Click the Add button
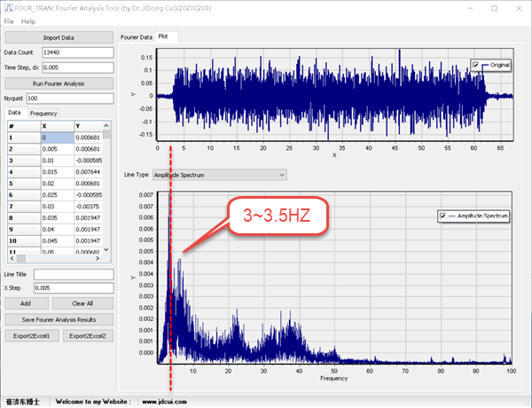Viewport: 532px width, 408px height. [26, 303]
